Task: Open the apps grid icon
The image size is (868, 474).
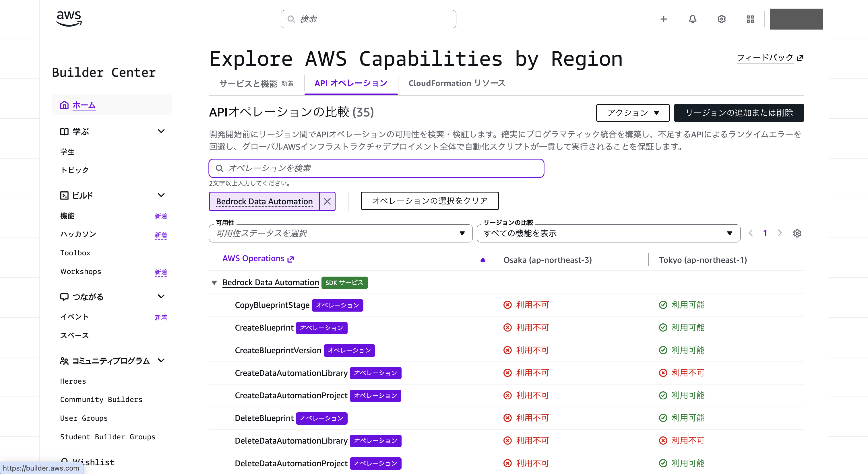Action: point(750,19)
